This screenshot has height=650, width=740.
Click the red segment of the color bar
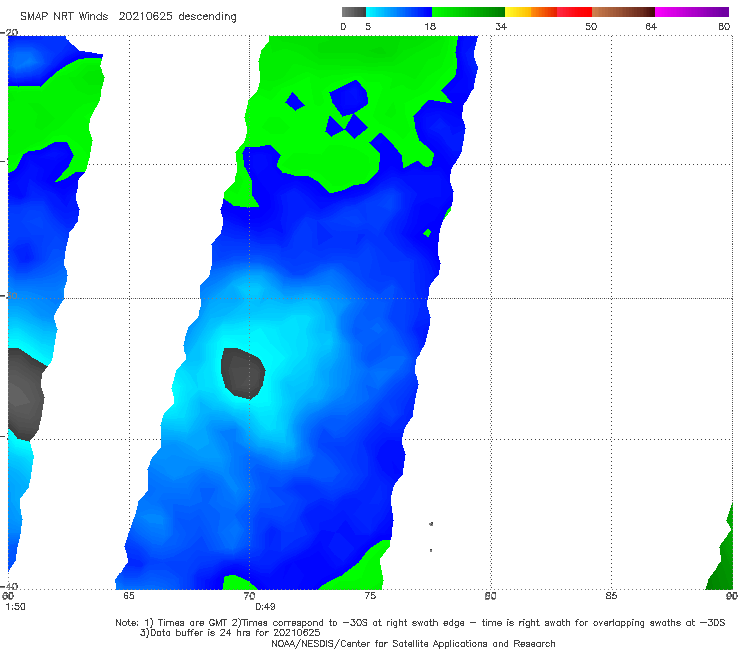(x=574, y=12)
